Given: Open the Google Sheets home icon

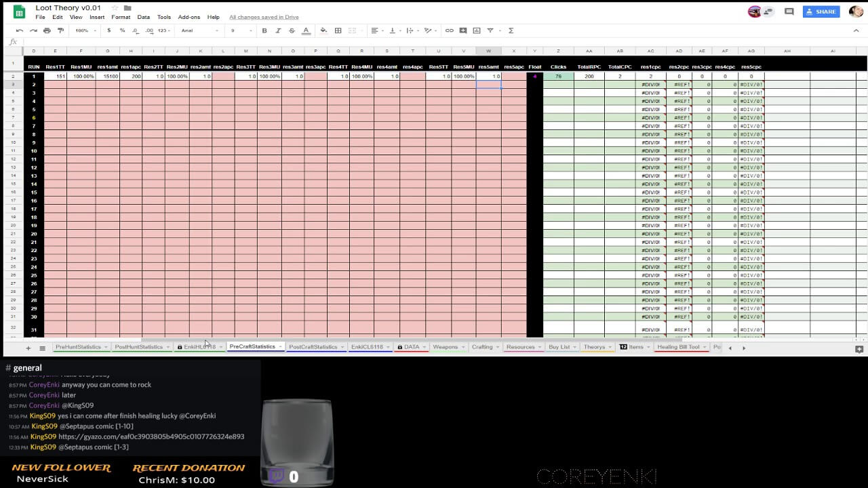Looking at the screenshot, I should tap(19, 12).
